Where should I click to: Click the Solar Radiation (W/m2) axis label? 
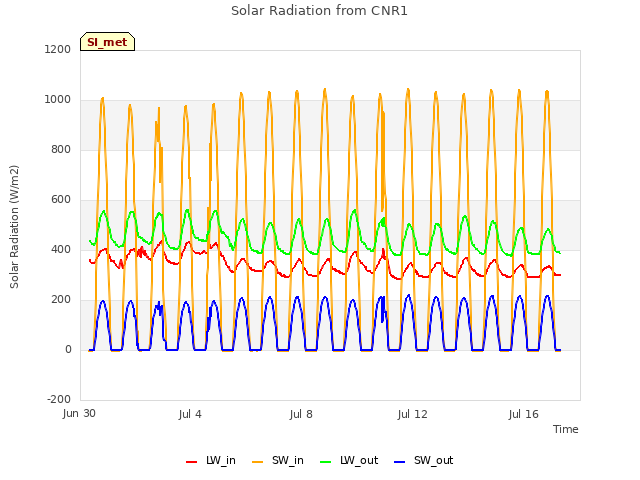(14, 227)
